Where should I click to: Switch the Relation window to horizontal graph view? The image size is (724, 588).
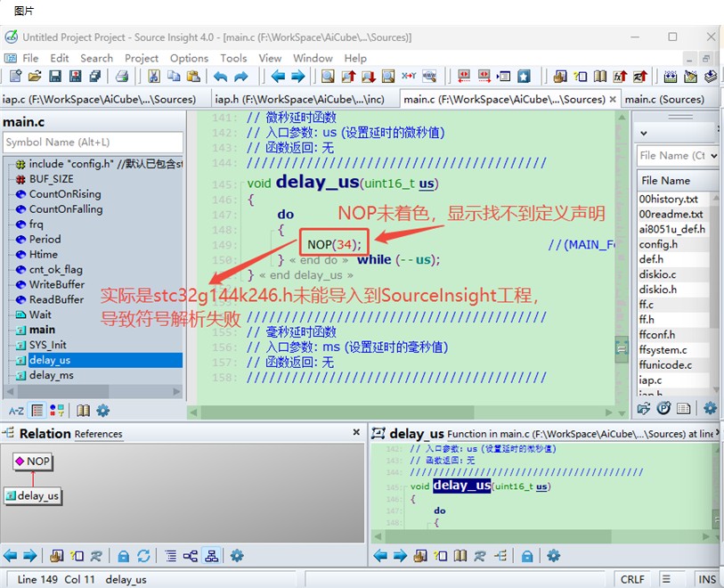pyautogui.click(x=191, y=556)
